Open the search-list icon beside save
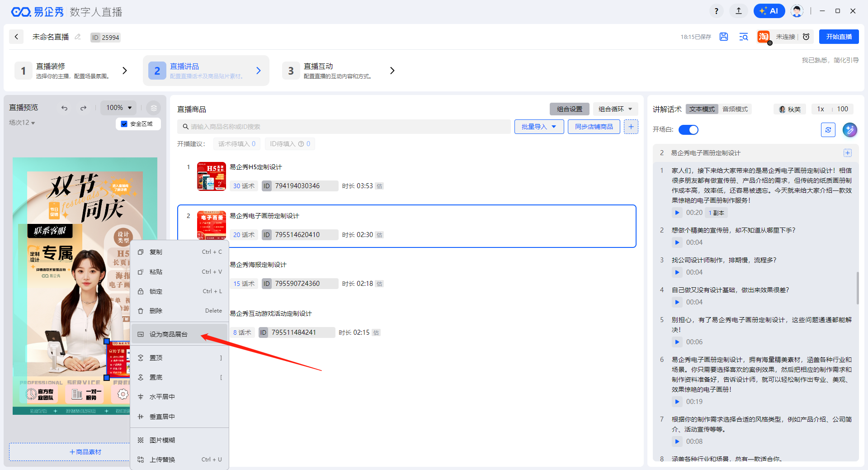This screenshot has width=868, height=470. (x=744, y=37)
